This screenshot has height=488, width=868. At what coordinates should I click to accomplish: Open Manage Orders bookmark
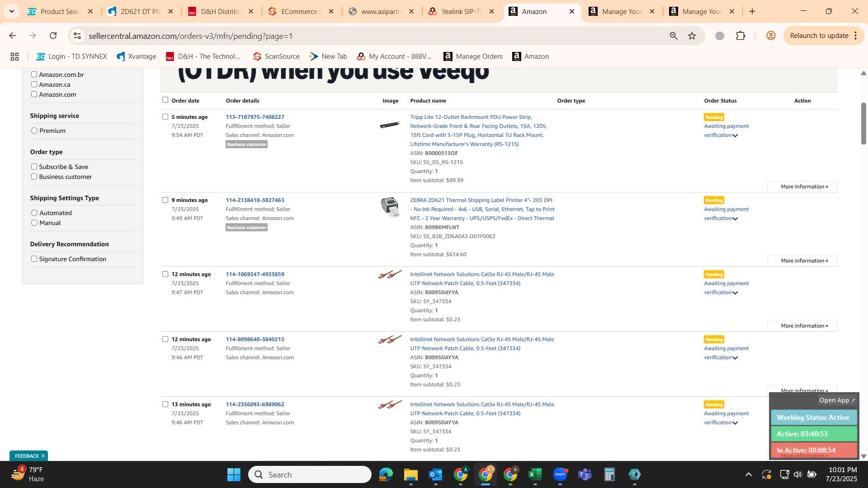coord(473,56)
